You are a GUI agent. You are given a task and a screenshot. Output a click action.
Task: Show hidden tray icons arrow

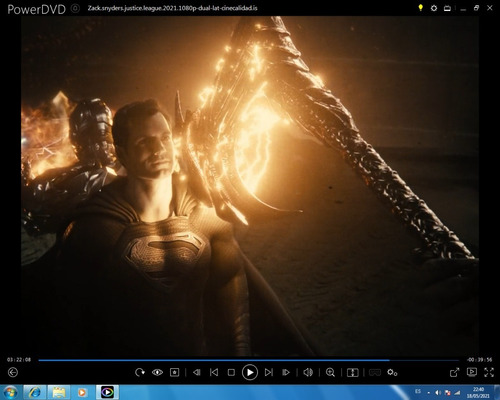coord(428,393)
